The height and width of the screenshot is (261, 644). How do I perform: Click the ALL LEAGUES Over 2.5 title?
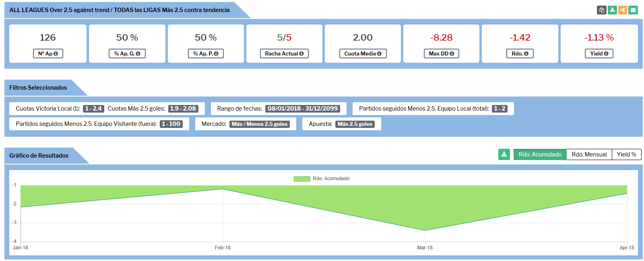tap(120, 10)
